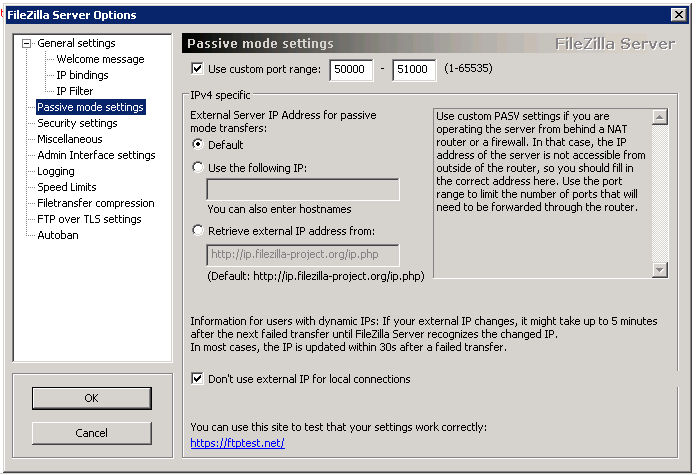Select the Default external IP radio button
Screen dimensions: 697x475
[198, 144]
